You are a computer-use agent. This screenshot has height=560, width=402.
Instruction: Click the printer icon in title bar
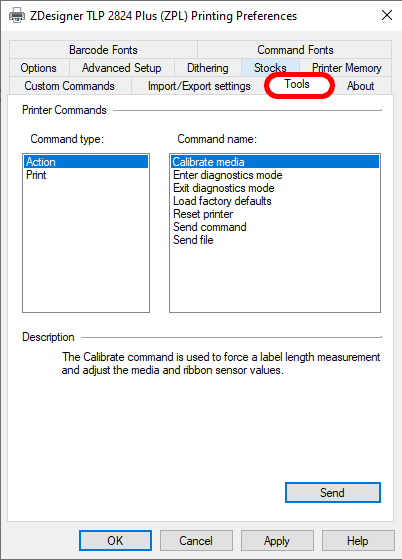pos(17,16)
